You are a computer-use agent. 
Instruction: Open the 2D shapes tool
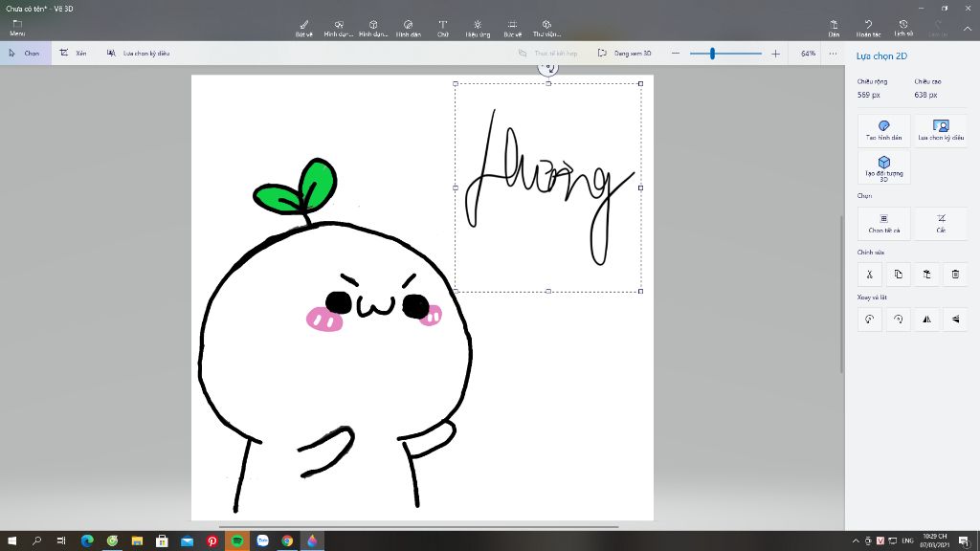(x=338, y=28)
